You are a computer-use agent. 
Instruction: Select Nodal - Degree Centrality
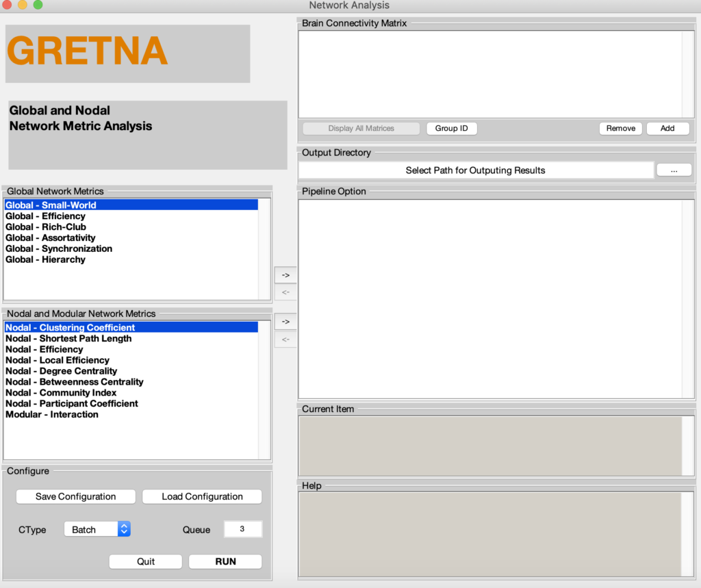click(131, 371)
